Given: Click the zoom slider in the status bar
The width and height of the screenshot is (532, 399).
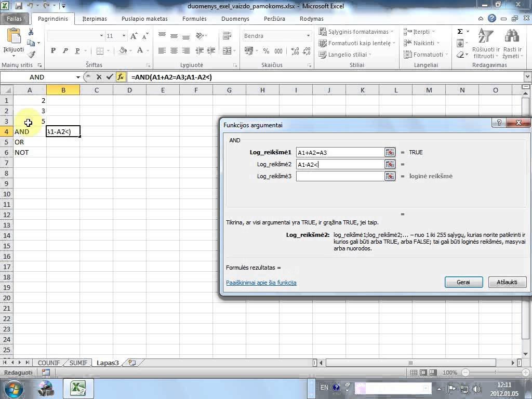Looking at the screenshot, I should click(495, 373).
